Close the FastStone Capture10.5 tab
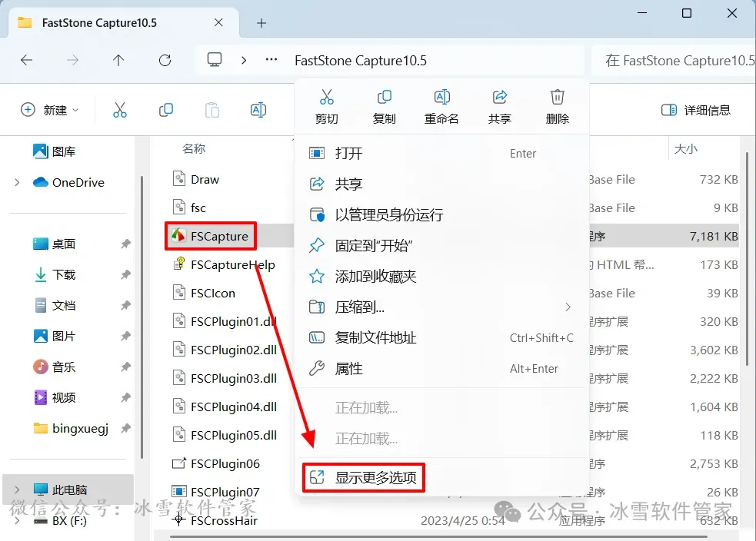Viewport: 756px width, 541px height. pos(218,22)
